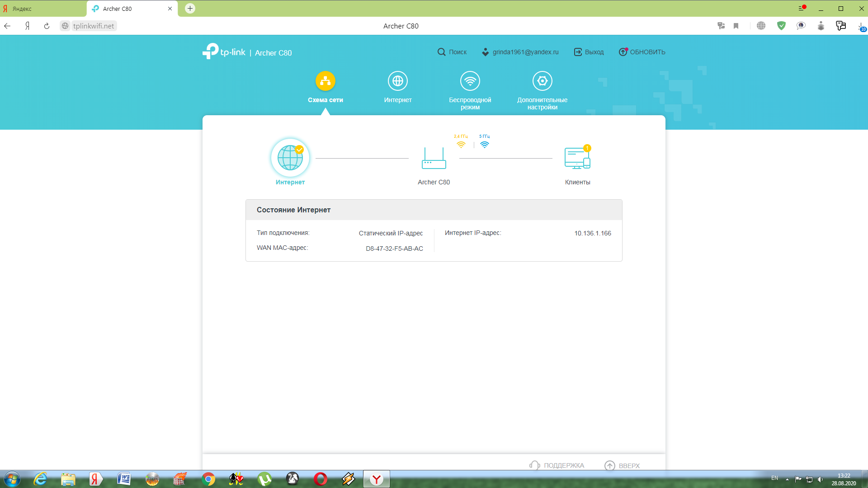Click the Интернет IP-адрес value 10.136.1.166

[593, 233]
